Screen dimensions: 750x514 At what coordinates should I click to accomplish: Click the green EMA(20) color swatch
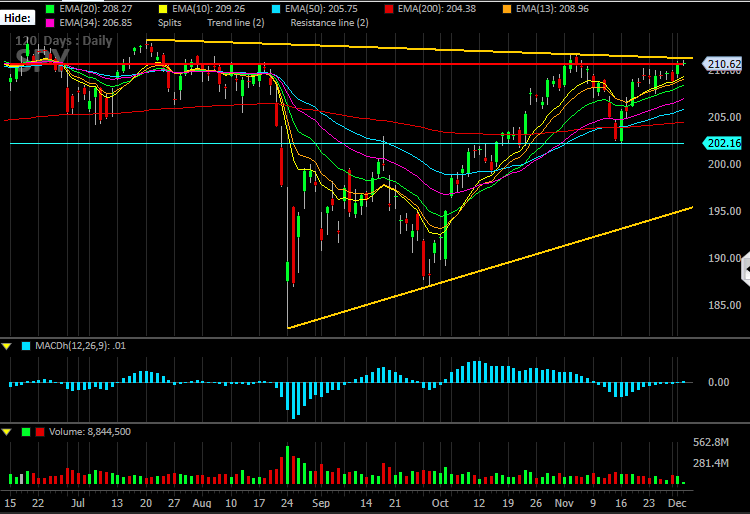pos(50,9)
